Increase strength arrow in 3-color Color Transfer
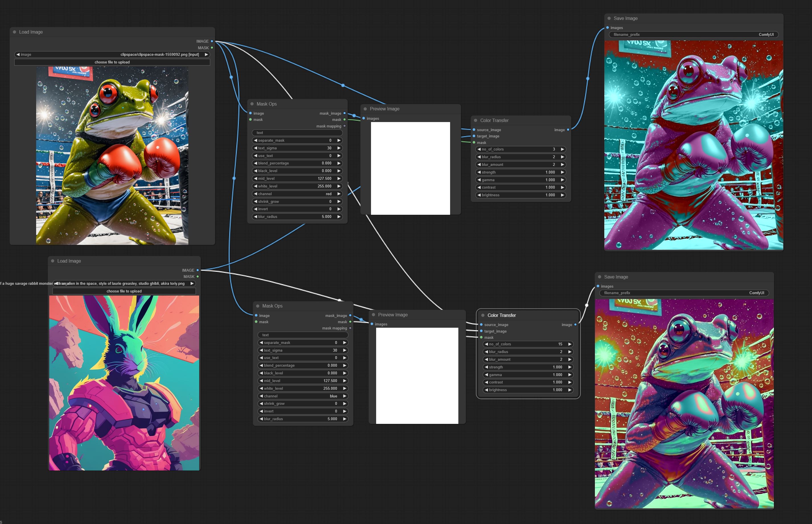 (x=562, y=172)
